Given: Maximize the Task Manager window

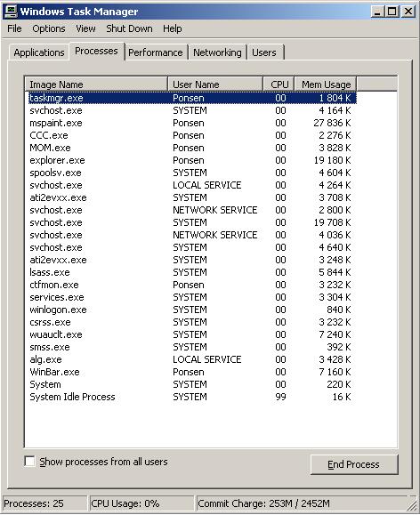Looking at the screenshot, I should [392, 12].
